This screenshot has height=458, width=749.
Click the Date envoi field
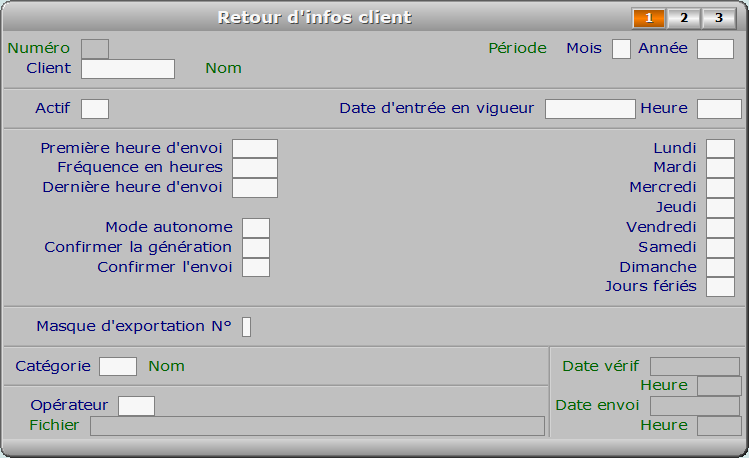695,406
